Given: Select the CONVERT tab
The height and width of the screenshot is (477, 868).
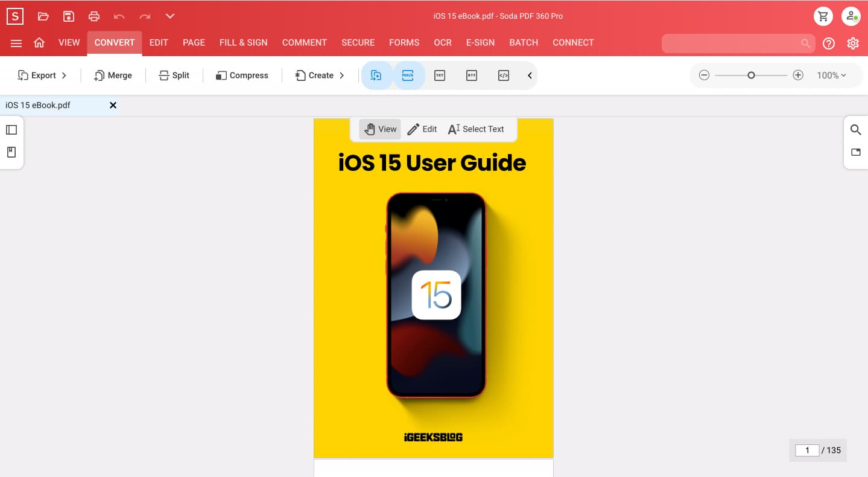Looking at the screenshot, I should coord(115,43).
